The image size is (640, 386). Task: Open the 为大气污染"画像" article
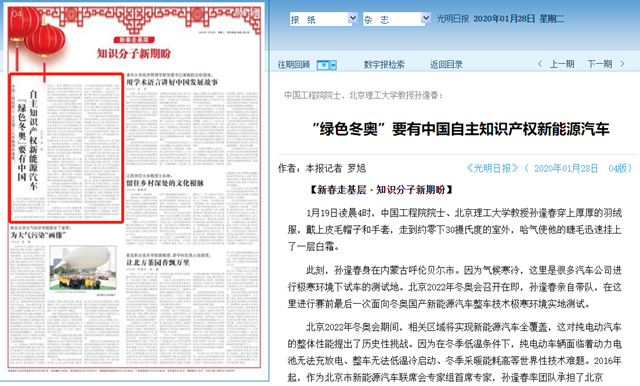coord(38,235)
